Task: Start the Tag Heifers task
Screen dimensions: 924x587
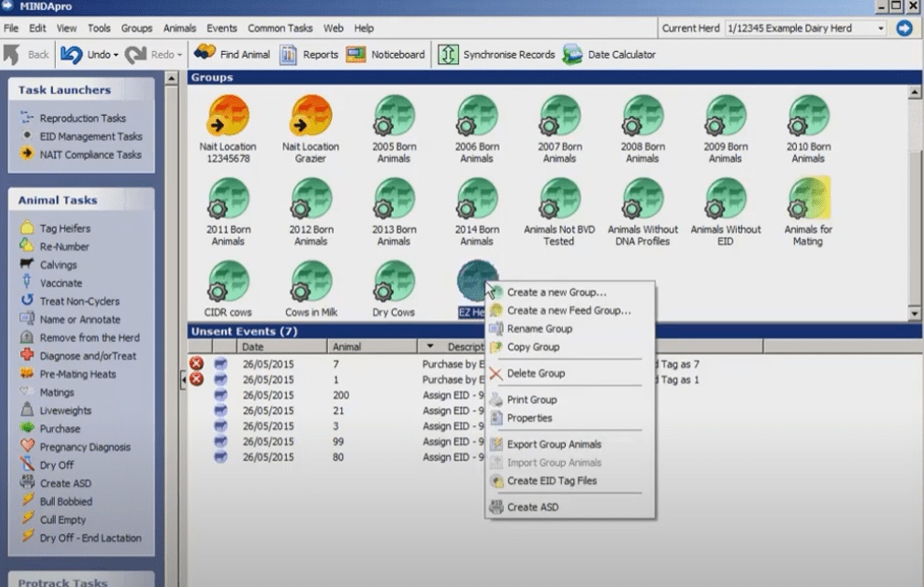Action: (x=56, y=228)
